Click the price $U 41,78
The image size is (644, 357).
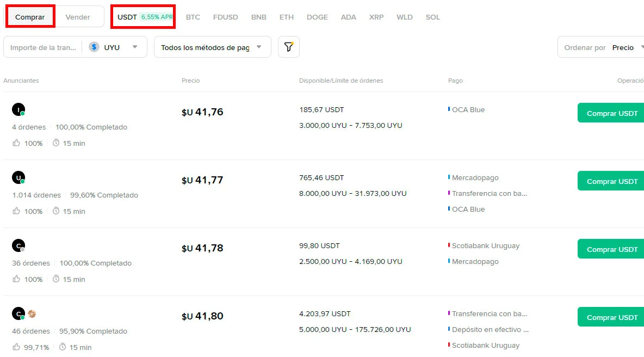[202, 248]
